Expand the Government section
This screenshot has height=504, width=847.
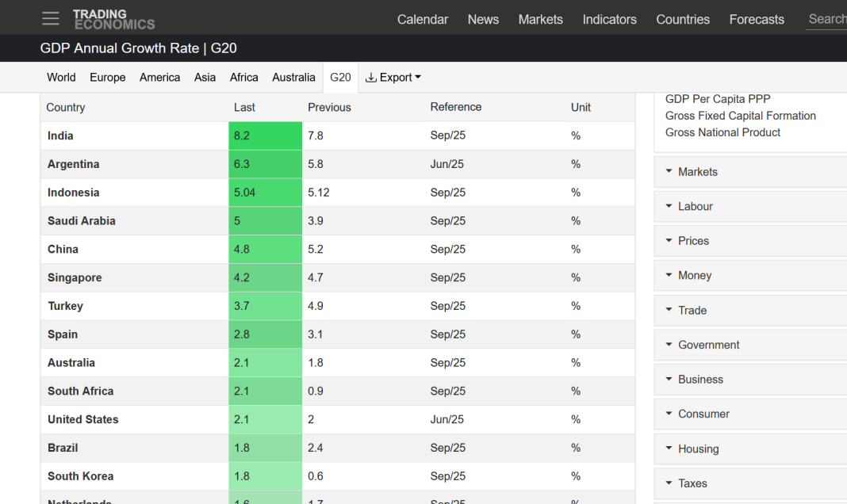pos(708,346)
